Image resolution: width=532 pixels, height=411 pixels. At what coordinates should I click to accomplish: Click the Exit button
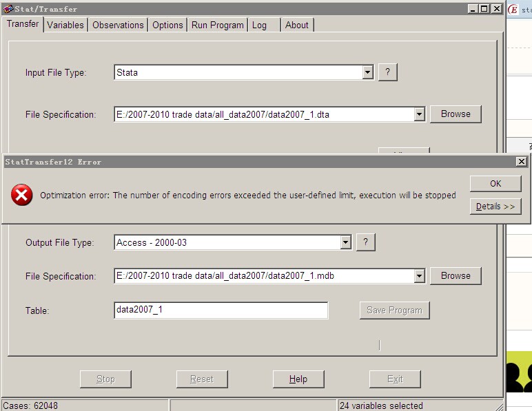(395, 379)
